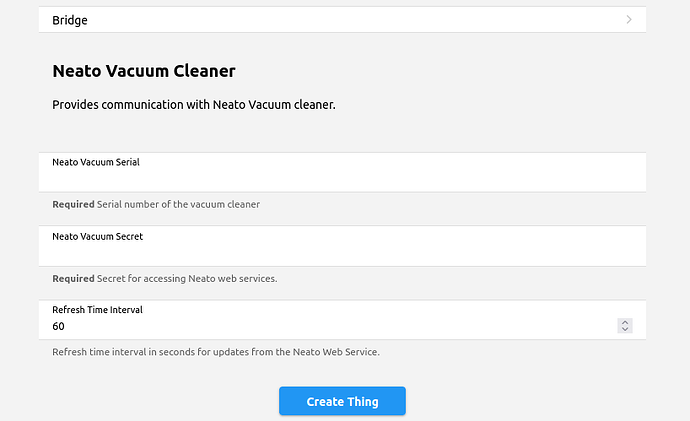
Task: Click the Refresh Time Interval value 60
Action: 59,326
